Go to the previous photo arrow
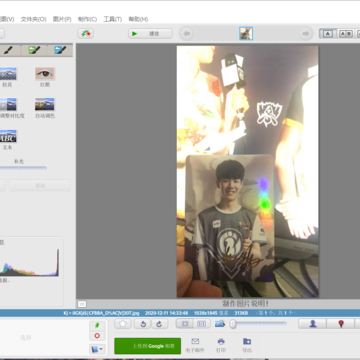 coord(187,34)
